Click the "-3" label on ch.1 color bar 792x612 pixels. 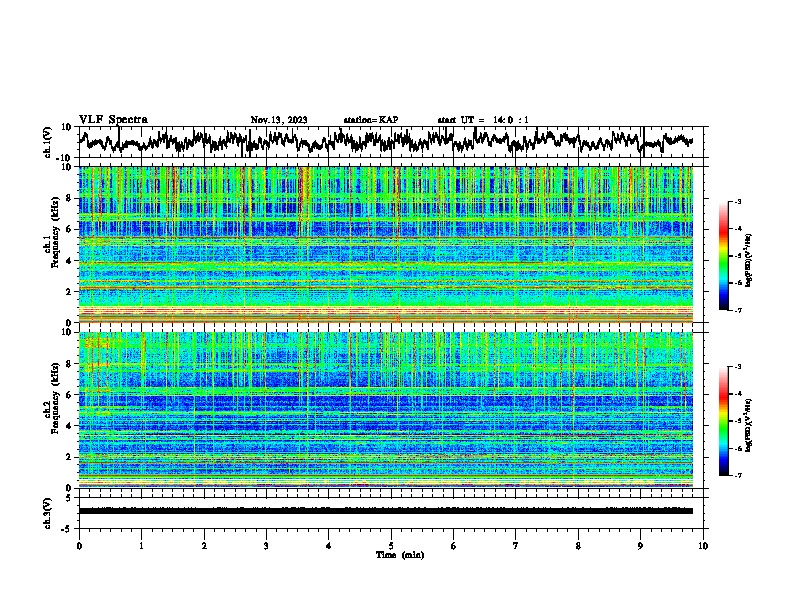(x=737, y=201)
